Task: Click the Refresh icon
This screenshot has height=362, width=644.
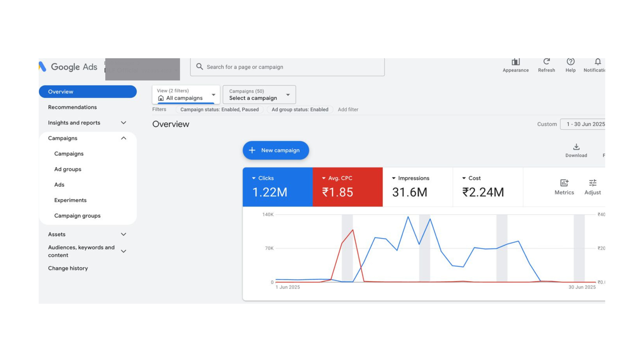Action: [x=546, y=62]
